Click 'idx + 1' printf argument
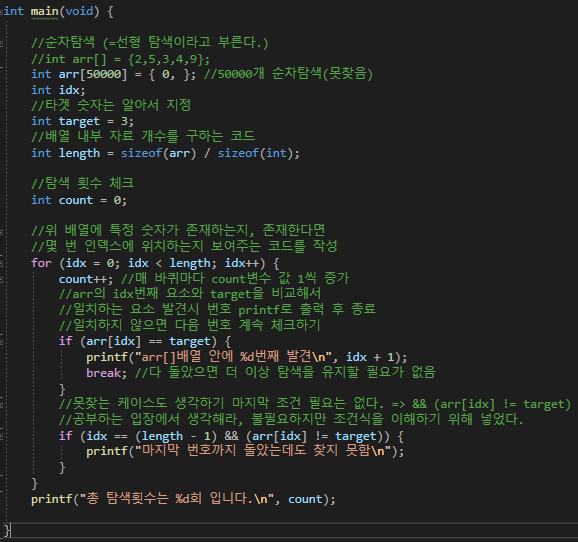The width and height of the screenshot is (578, 542). [x=370, y=357]
